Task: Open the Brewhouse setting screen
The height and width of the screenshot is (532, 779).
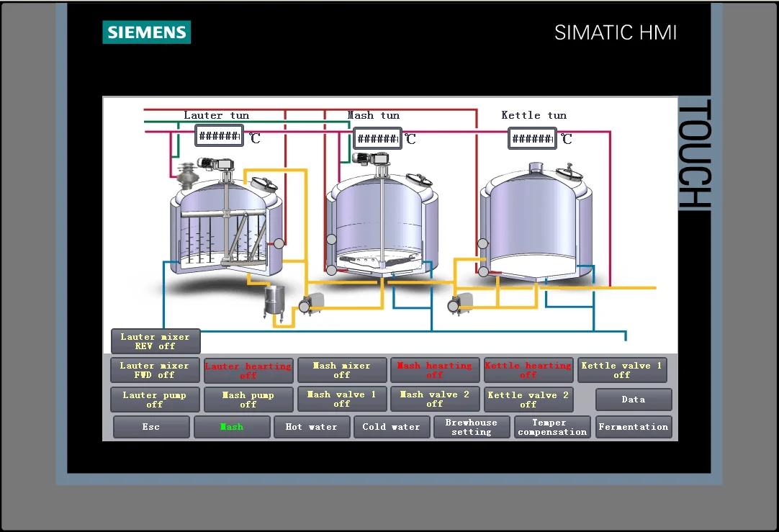Action: tap(472, 427)
